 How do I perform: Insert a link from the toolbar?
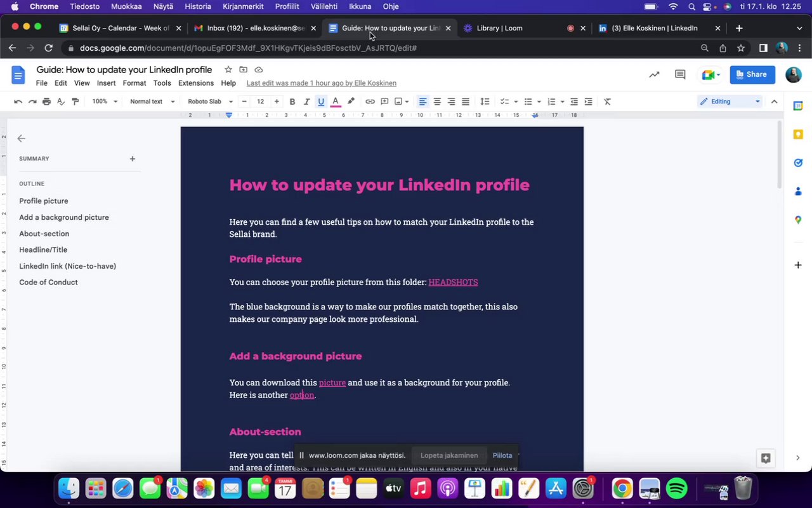click(370, 102)
